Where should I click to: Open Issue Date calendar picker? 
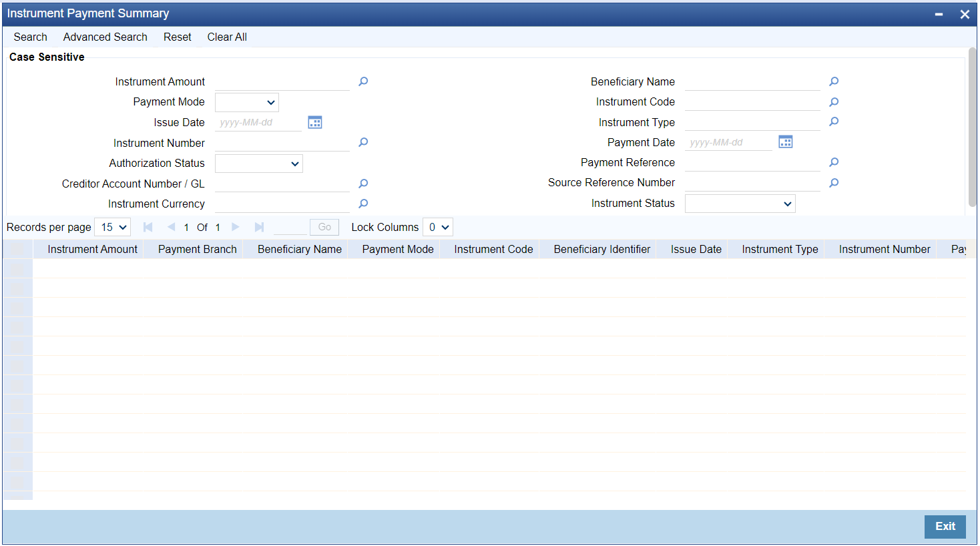tap(315, 122)
